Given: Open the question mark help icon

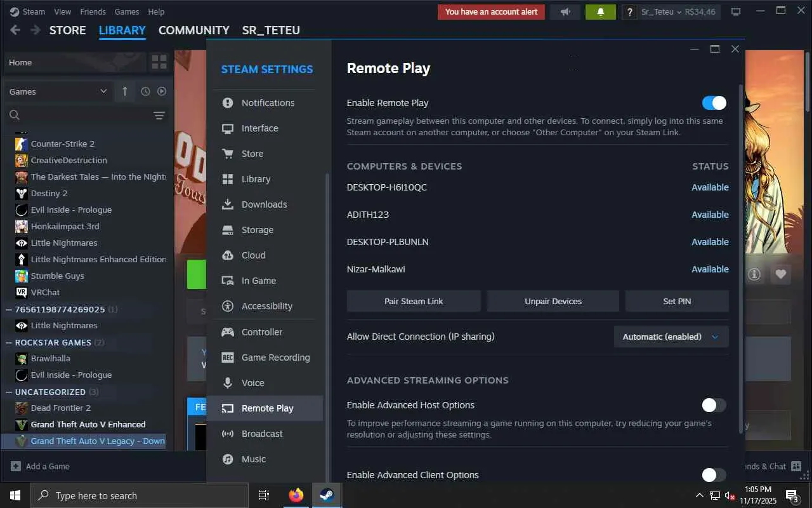Looking at the screenshot, I should [x=629, y=12].
